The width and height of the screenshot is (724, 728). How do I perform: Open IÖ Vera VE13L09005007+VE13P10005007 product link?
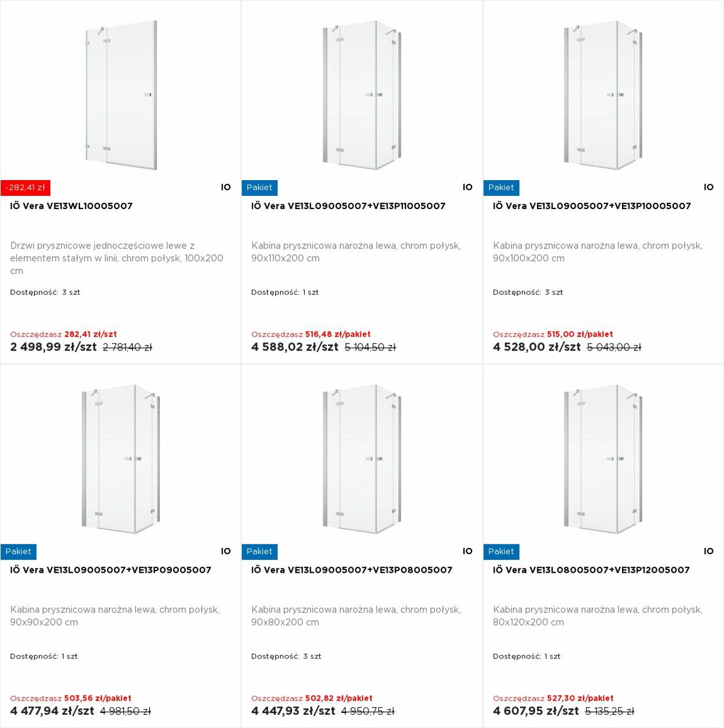coord(591,206)
